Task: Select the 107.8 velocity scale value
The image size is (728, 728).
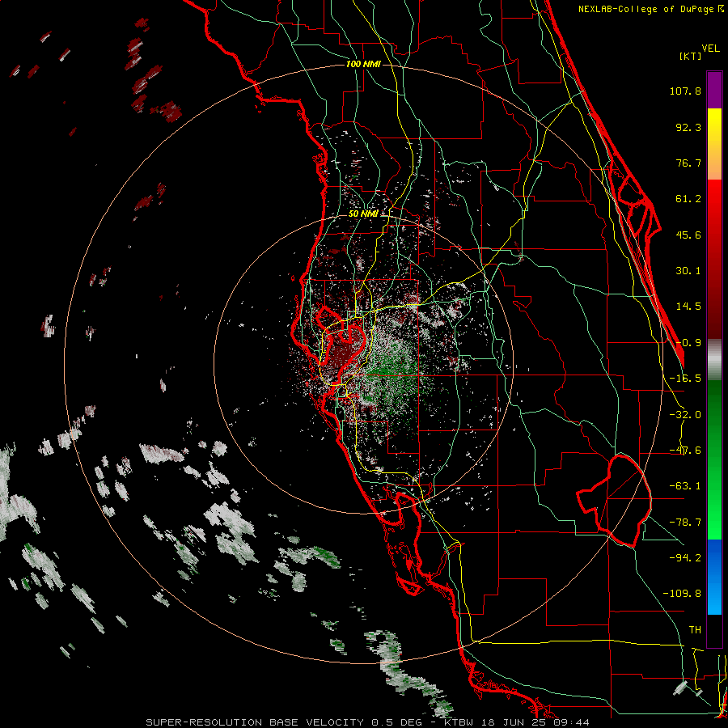Action: point(685,91)
